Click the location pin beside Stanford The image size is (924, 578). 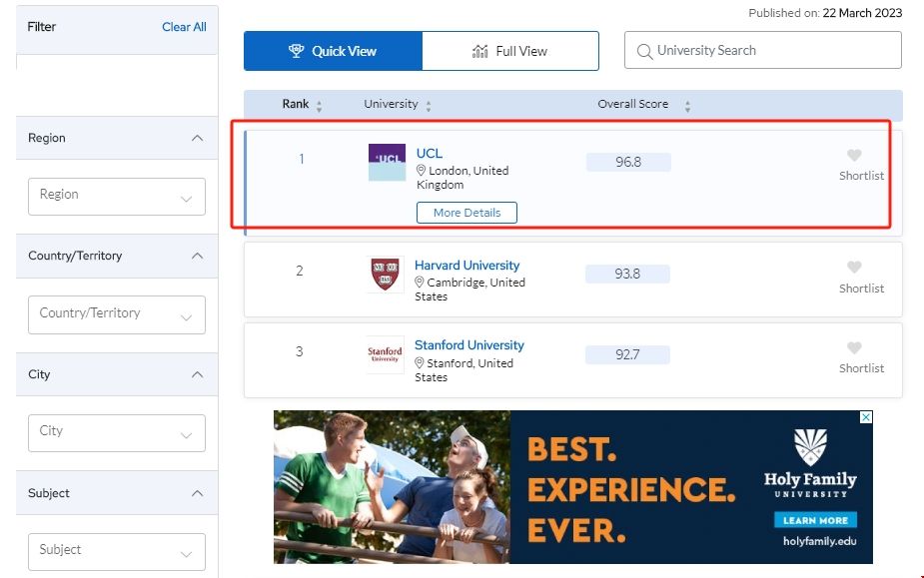[421, 365]
